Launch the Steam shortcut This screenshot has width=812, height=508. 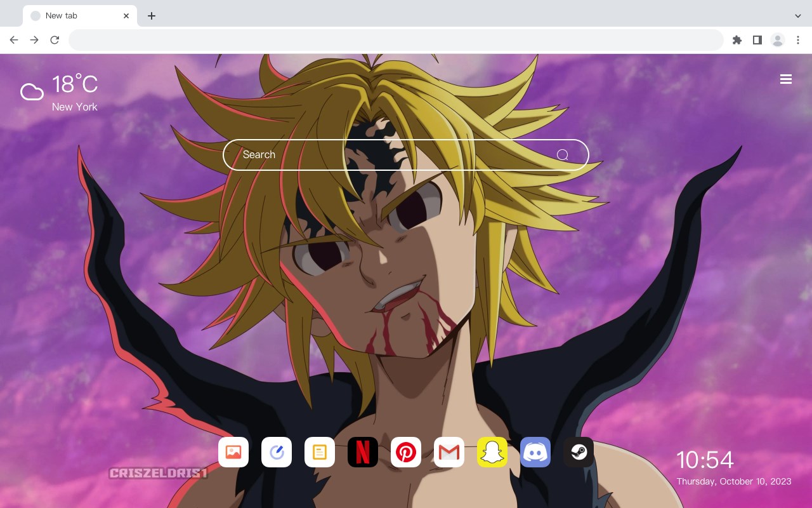[579, 452]
